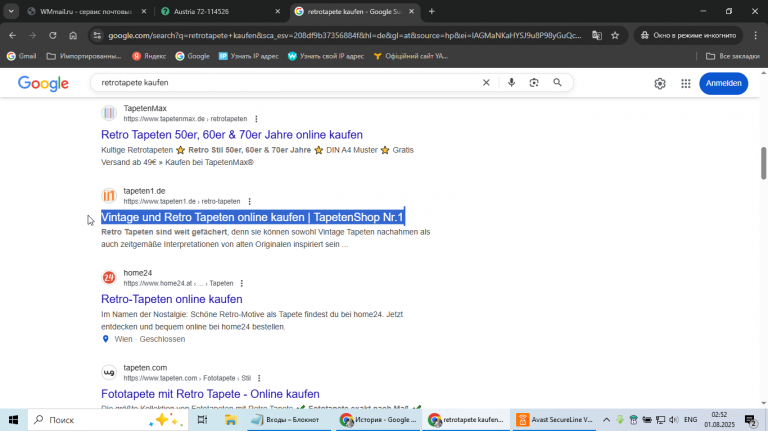The height and width of the screenshot is (431, 768).
Task: Open Fototapete mit Retro Tapete link
Action: pos(210,394)
